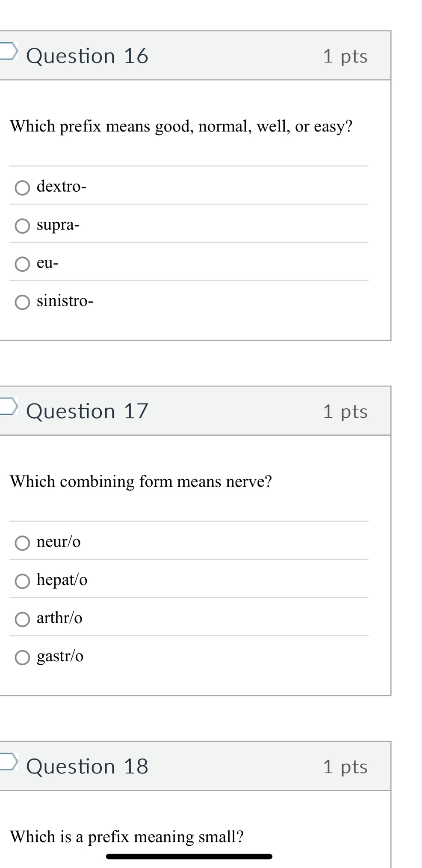Click the "1 pts" label of Question 17
Screen dimensions: 422x868
[345, 412]
